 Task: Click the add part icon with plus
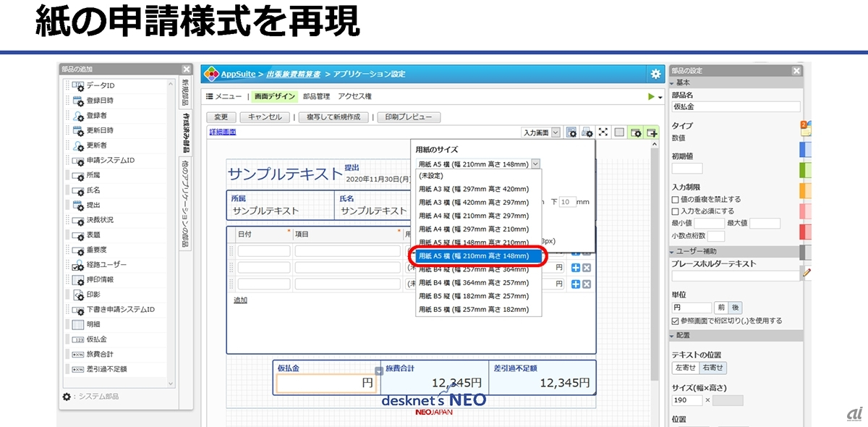[652, 132]
